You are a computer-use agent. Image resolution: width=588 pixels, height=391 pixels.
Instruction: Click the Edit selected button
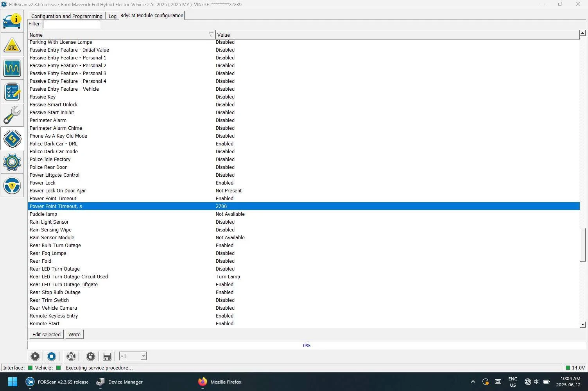point(47,334)
